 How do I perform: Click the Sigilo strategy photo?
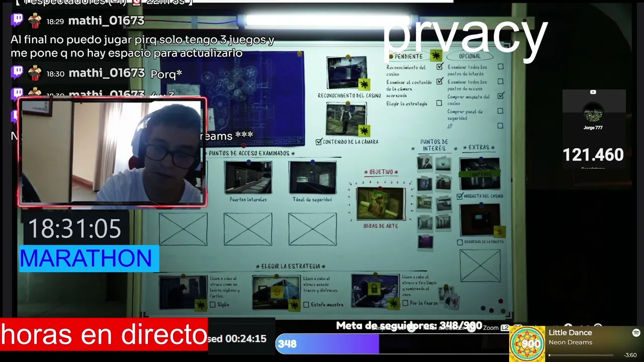[183, 292]
